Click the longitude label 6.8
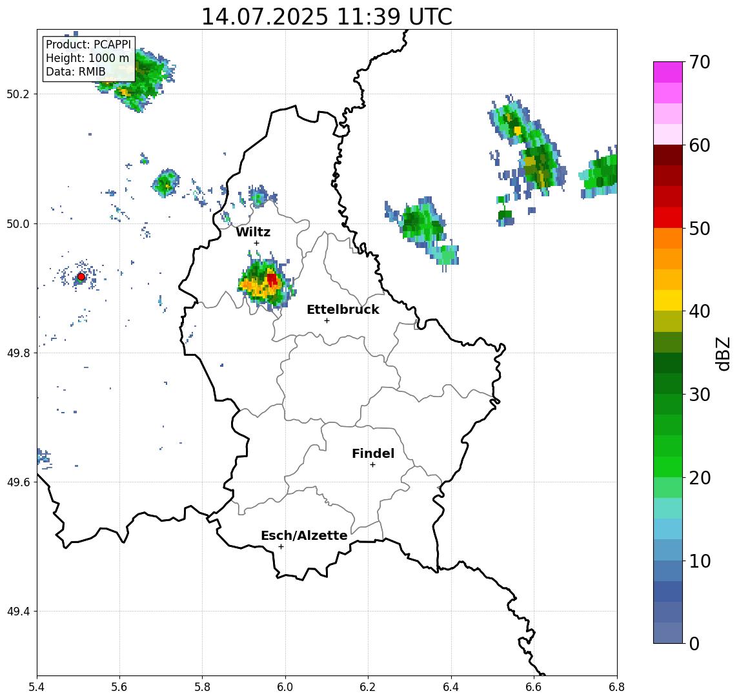This screenshot has width=739, height=700. (x=617, y=687)
